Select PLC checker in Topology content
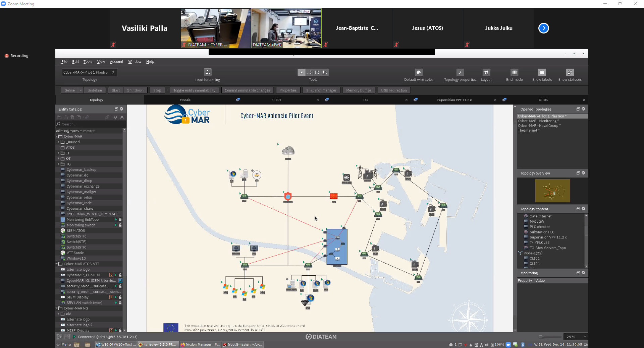The height and width of the screenshot is (348, 644). 540,227
